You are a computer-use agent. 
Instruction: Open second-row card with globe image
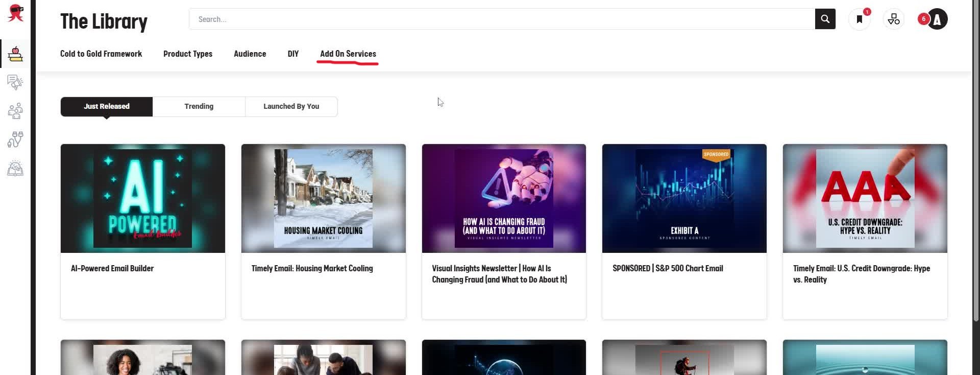coord(504,358)
